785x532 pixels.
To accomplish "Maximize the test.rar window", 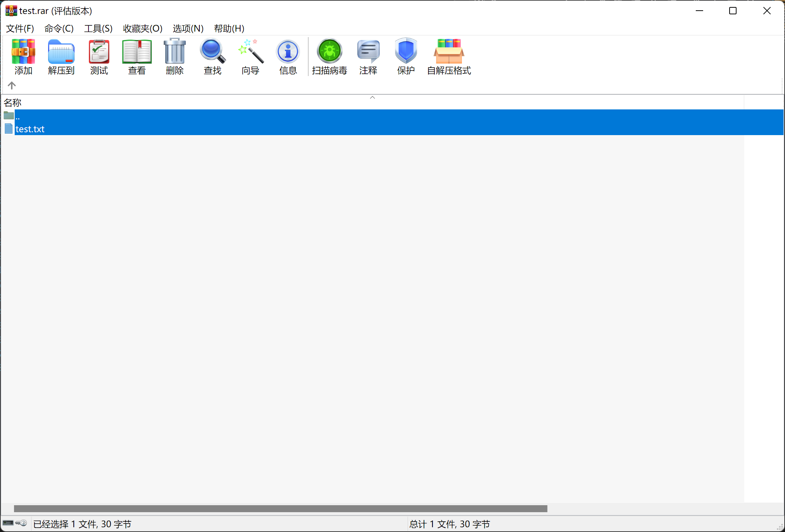I will [733, 11].
